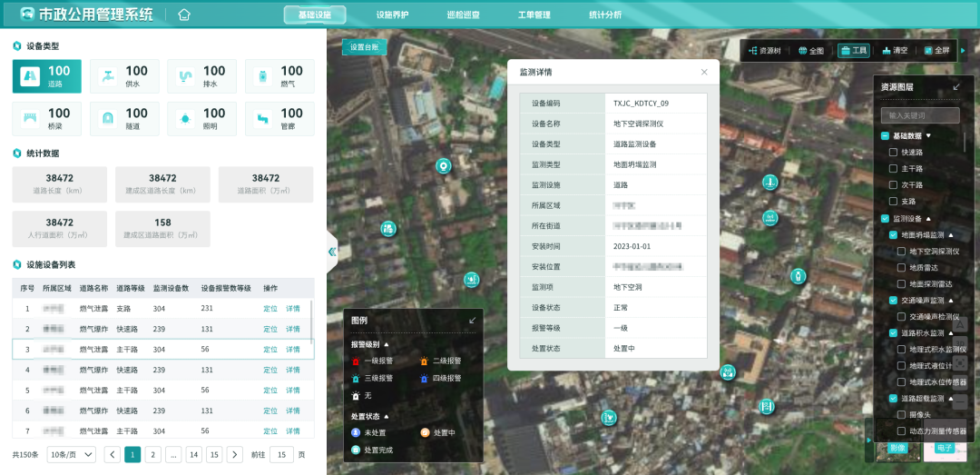The width and height of the screenshot is (980, 475).
Task: Collapse the left sidebar with double-chevron handle
Action: point(332,252)
